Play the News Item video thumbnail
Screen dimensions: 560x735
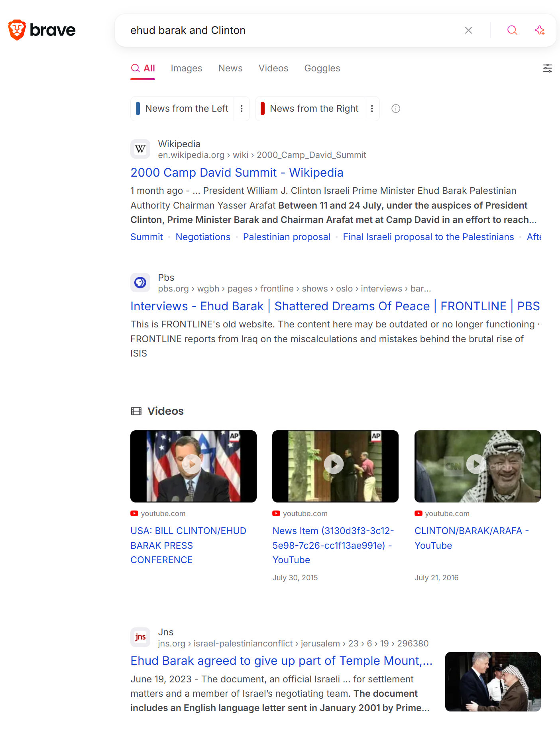click(x=335, y=466)
